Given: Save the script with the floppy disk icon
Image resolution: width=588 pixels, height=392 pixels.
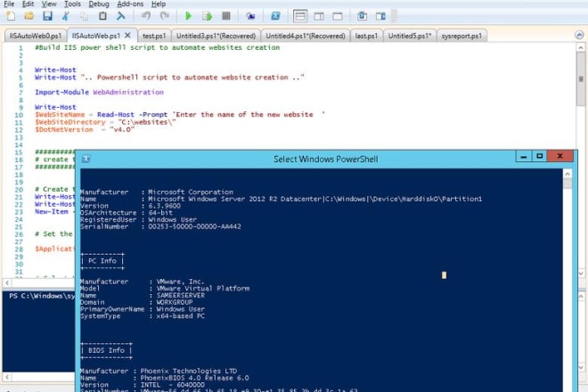Looking at the screenshot, I should (x=47, y=16).
